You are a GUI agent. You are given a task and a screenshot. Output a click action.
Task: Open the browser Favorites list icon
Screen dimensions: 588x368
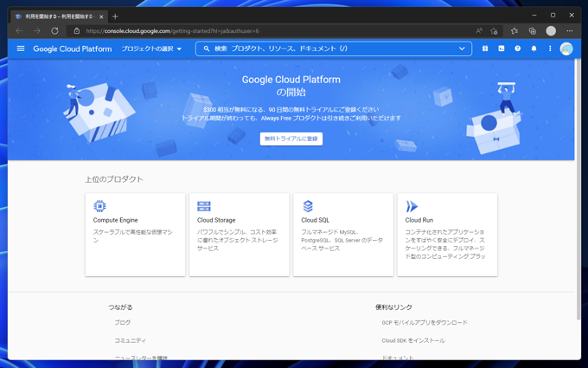tap(514, 31)
